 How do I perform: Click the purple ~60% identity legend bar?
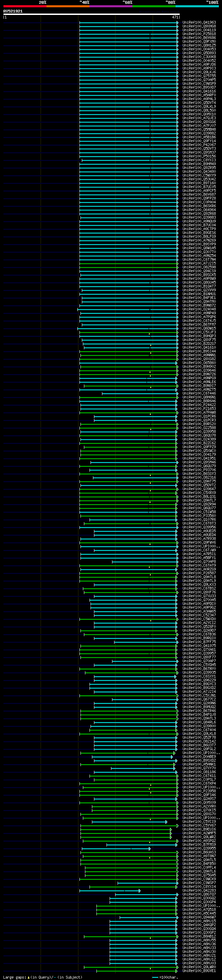click(x=111, y=6)
